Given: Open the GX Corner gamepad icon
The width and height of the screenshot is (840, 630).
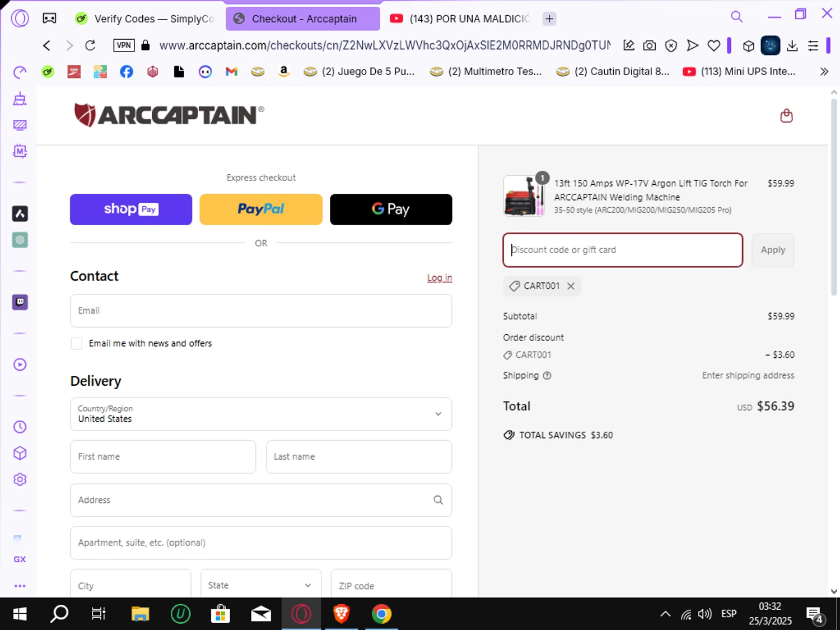Looking at the screenshot, I should [x=49, y=18].
